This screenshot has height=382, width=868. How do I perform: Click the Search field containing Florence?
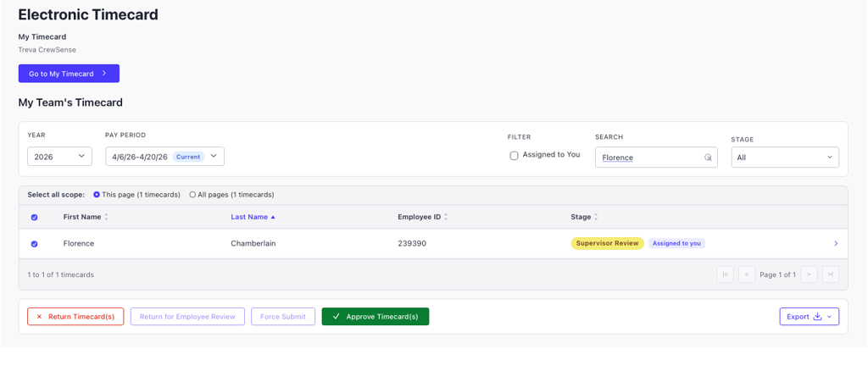click(656, 157)
